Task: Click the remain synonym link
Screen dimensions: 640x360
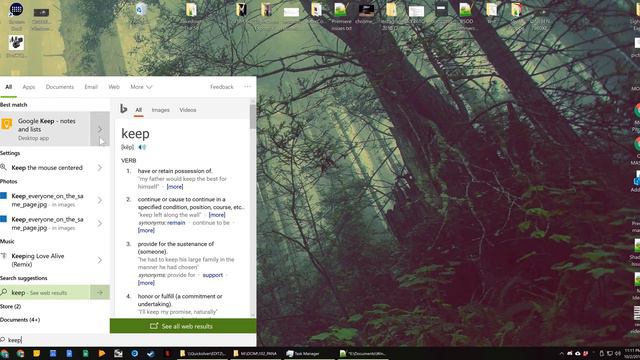Action: click(x=176, y=223)
